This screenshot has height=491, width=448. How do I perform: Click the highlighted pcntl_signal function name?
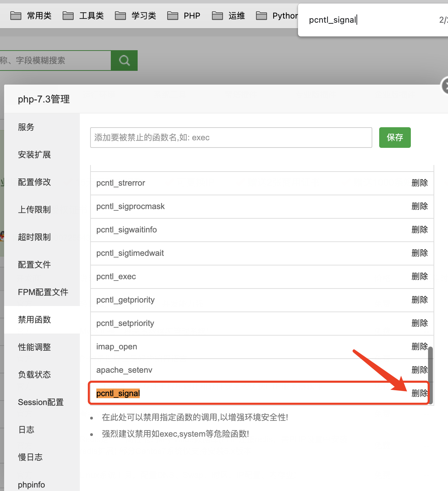[x=118, y=393]
